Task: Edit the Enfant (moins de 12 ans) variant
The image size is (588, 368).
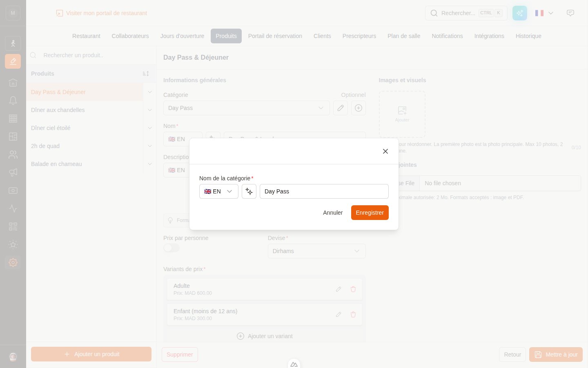Action: pos(339,314)
